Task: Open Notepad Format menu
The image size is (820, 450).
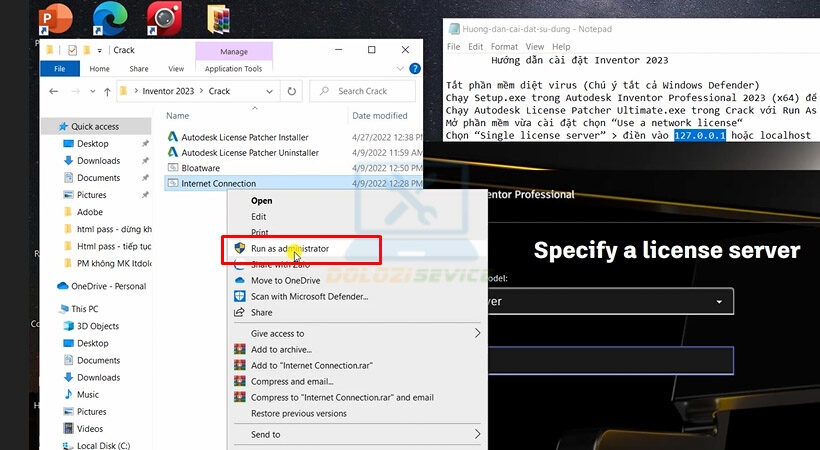Action: (504, 47)
